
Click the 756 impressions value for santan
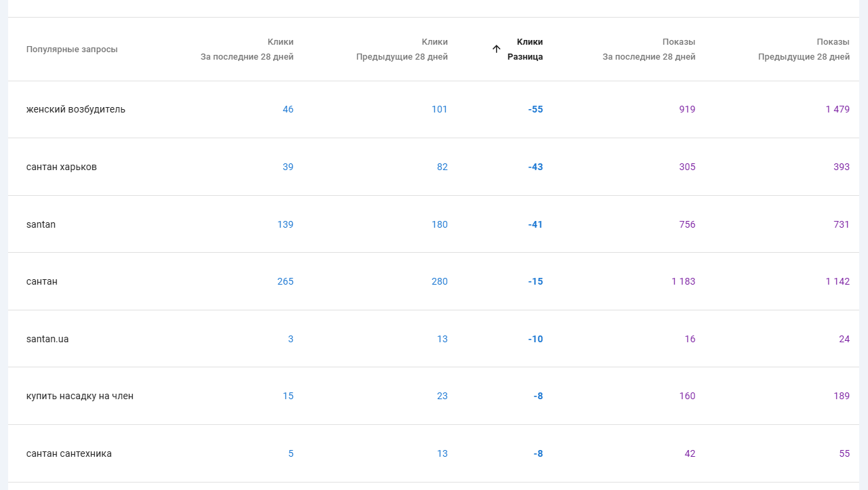687,224
